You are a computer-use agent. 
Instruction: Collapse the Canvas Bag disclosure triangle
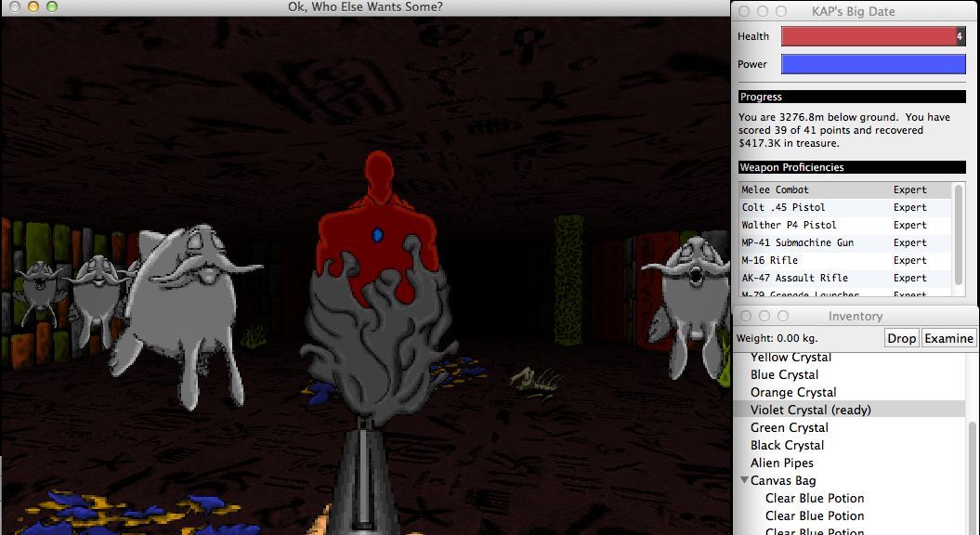744,481
